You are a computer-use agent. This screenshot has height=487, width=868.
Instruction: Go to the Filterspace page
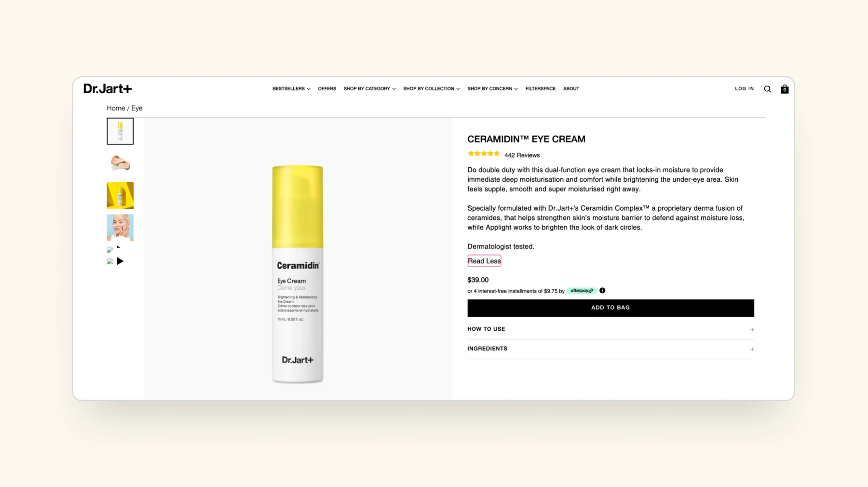(x=540, y=89)
